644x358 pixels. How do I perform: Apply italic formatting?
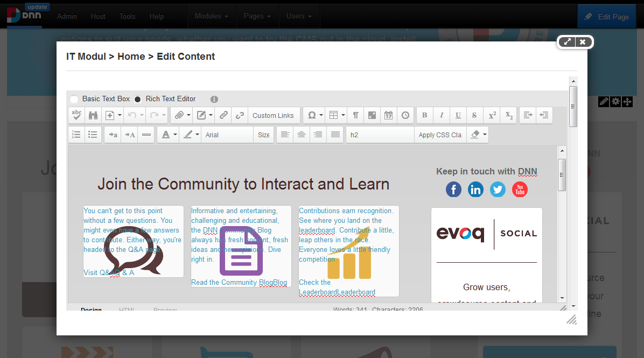[x=442, y=115]
